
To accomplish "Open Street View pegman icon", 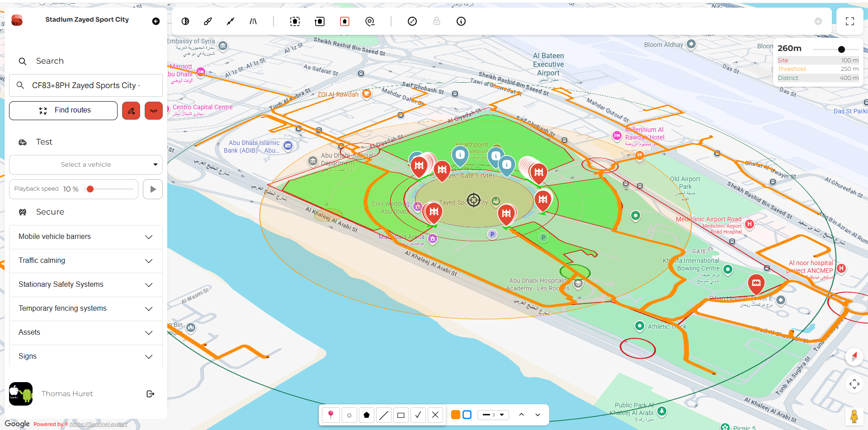I will click(854, 416).
